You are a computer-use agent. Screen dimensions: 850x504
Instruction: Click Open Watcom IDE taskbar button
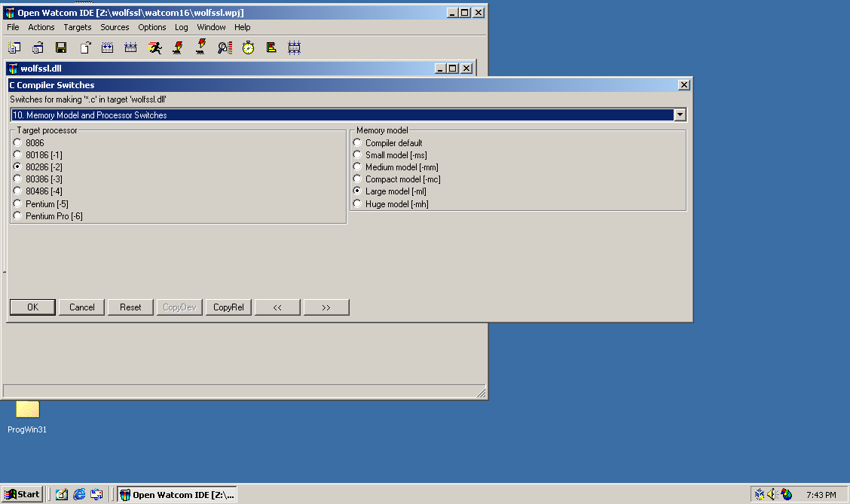tap(177, 494)
